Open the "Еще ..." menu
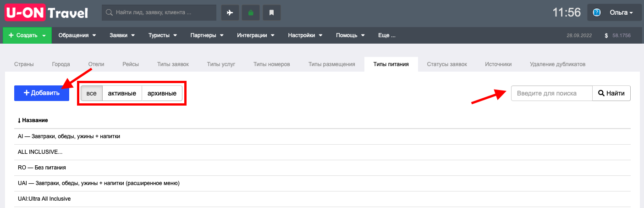The image size is (644, 208). 386,35
